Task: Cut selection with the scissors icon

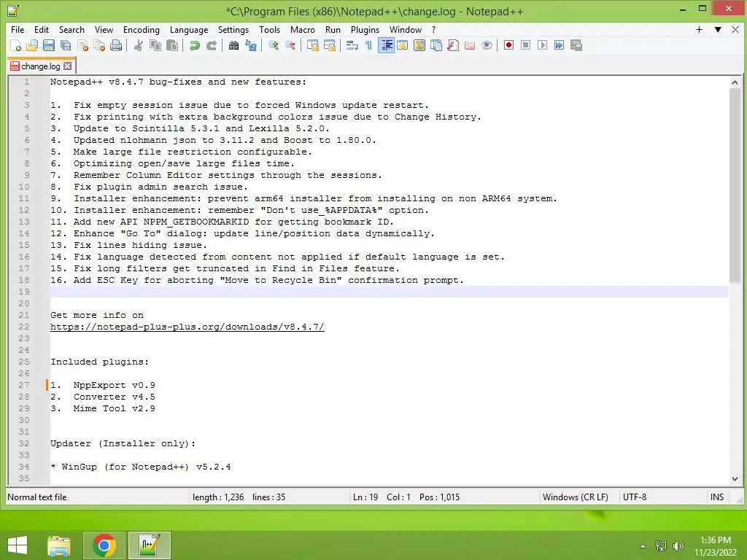Action: point(138,45)
